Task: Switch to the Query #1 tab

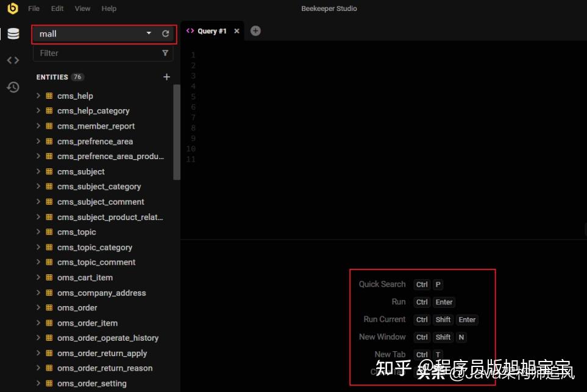Action: point(212,31)
